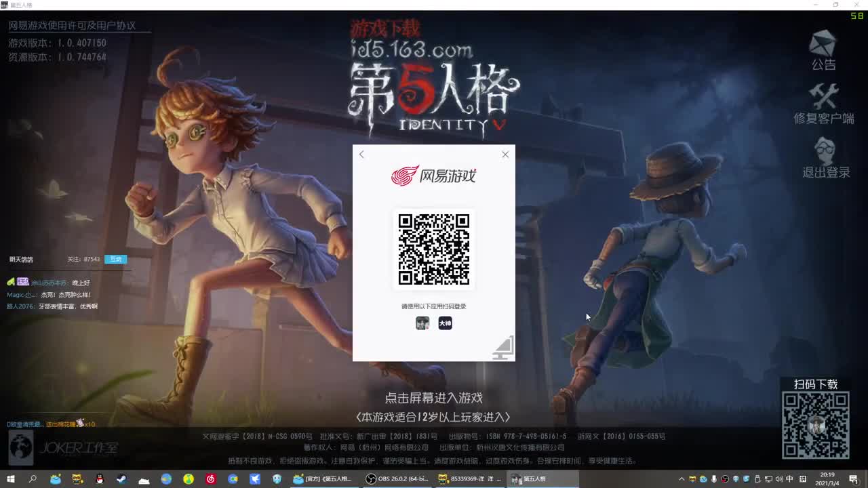This screenshot has width=868, height=488.
Task: Close the NetEase login dialog
Action: 505,155
